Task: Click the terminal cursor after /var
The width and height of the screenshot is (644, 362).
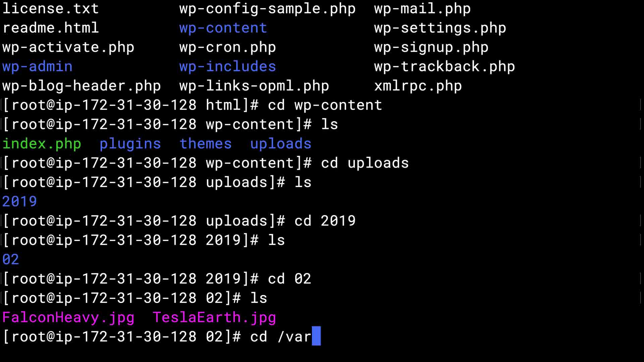Action: tap(316, 336)
